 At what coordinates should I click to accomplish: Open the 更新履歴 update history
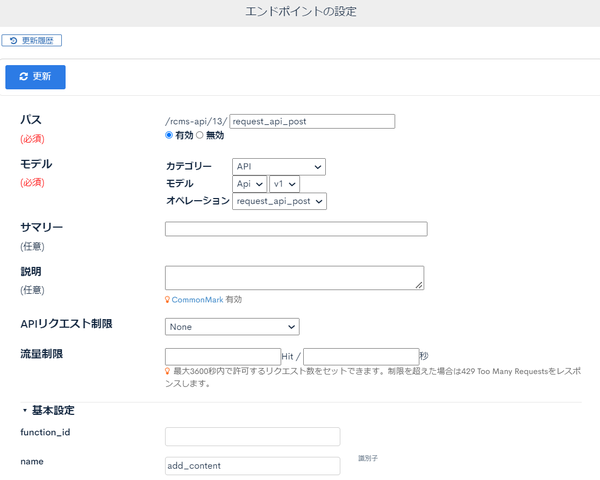point(31,40)
